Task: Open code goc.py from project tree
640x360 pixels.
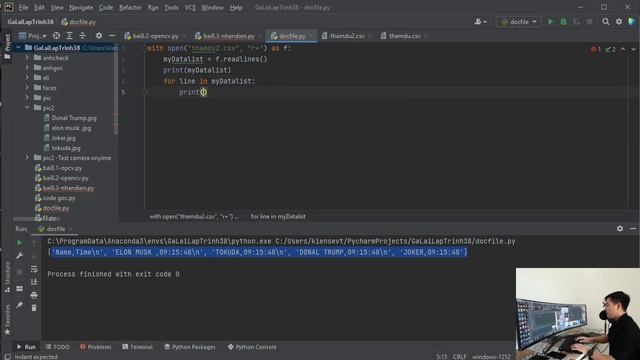Action: pyautogui.click(x=59, y=198)
